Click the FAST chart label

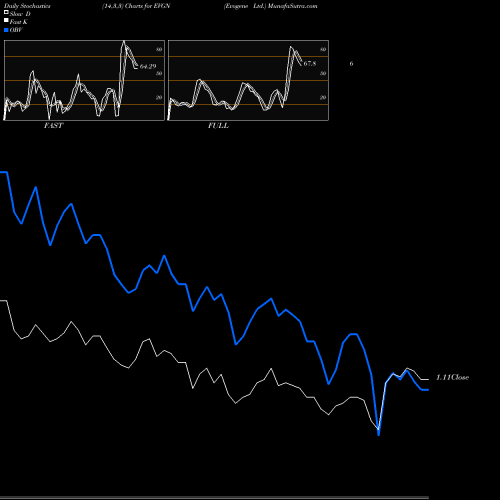(53, 126)
